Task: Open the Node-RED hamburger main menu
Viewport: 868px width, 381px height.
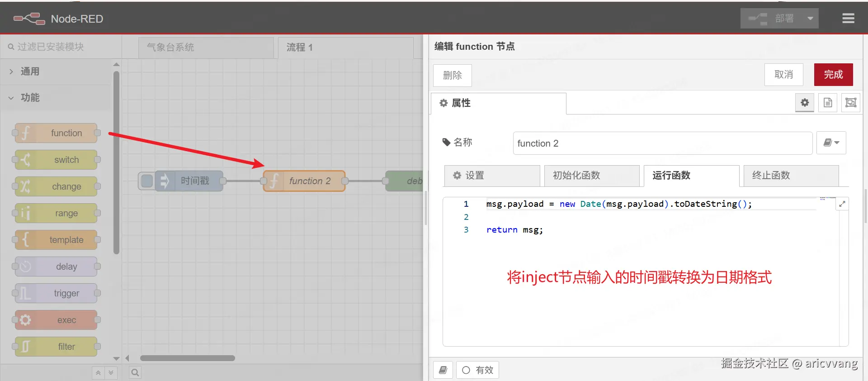Action: click(x=848, y=18)
